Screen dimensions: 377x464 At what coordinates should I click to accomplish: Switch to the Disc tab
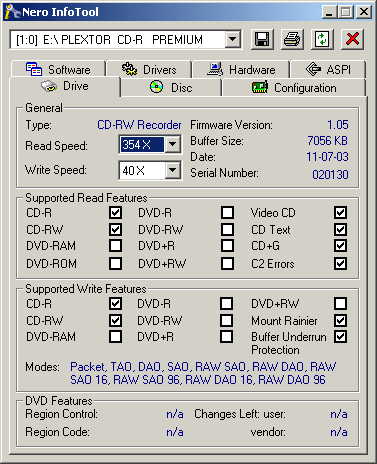click(x=171, y=88)
